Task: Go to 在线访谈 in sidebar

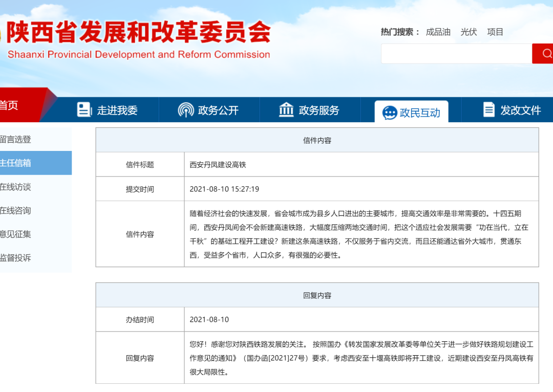Action: click(x=16, y=187)
